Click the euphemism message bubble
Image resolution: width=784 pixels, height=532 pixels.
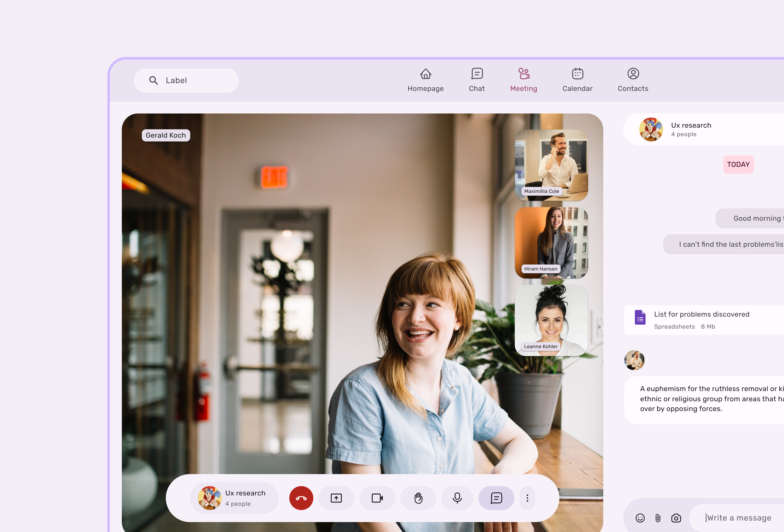point(704,400)
